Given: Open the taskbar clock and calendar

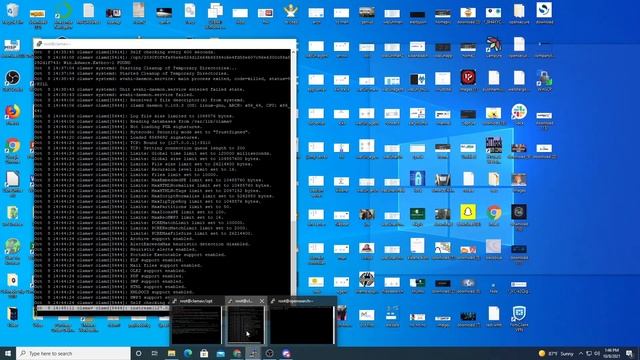Looking at the screenshot, I should (611, 353).
